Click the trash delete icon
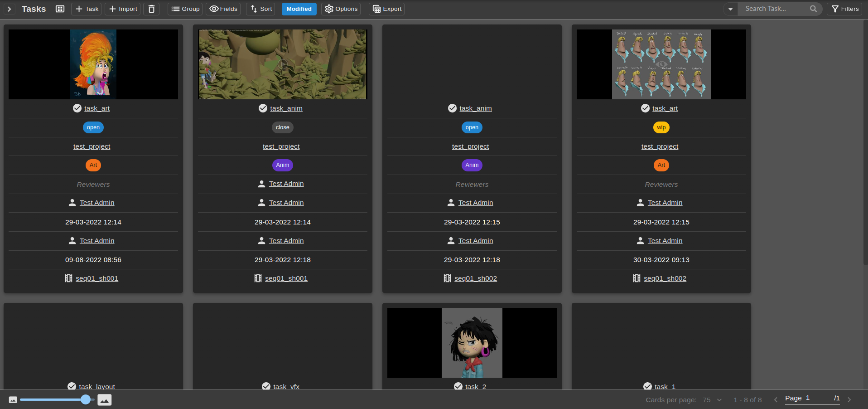The height and width of the screenshot is (409, 868). tap(151, 9)
